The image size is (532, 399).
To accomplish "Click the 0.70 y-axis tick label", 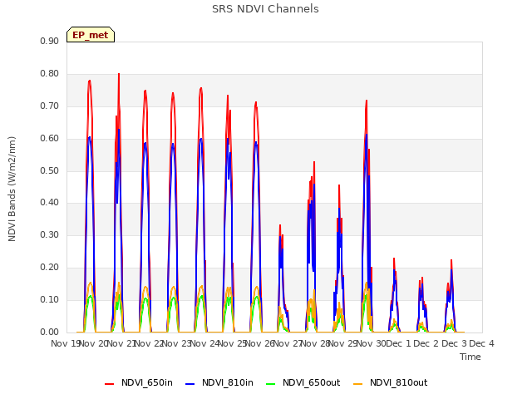I will point(49,106).
